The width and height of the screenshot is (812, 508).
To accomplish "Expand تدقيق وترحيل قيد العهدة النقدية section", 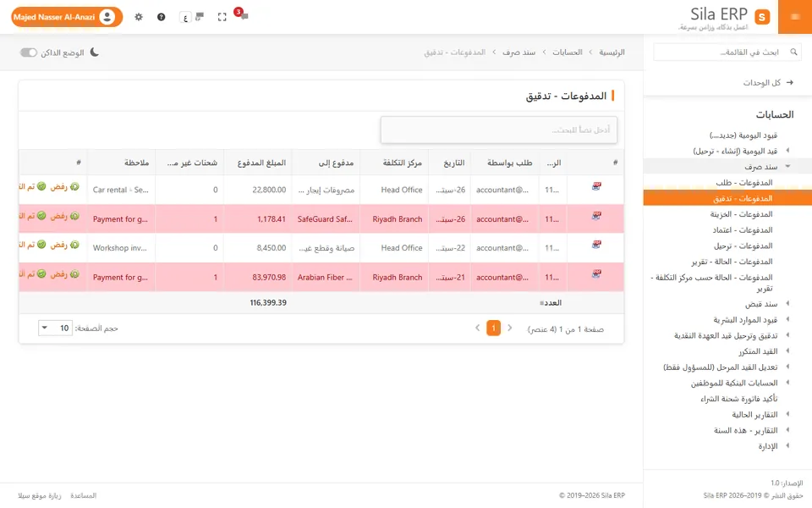I will (x=787, y=335).
